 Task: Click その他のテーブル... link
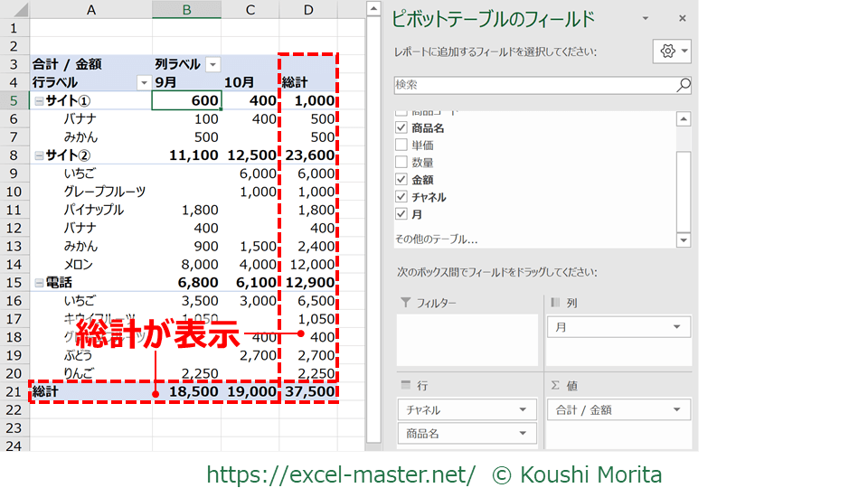point(436,239)
